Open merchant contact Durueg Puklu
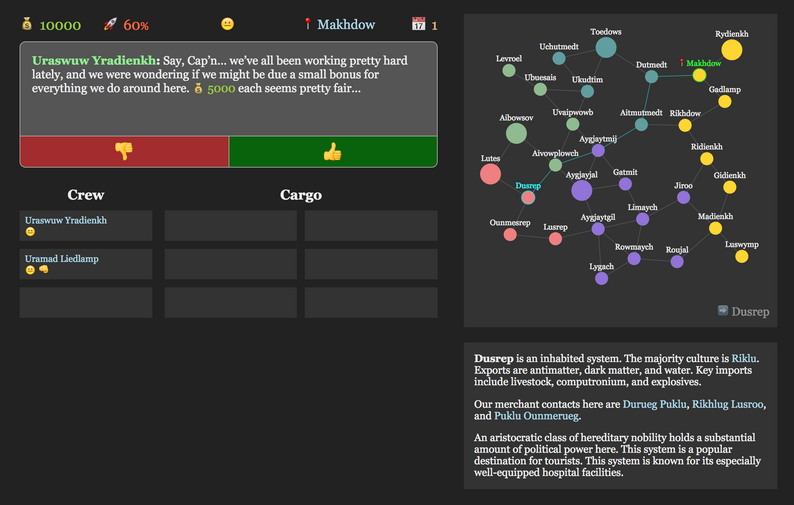 [x=654, y=404]
